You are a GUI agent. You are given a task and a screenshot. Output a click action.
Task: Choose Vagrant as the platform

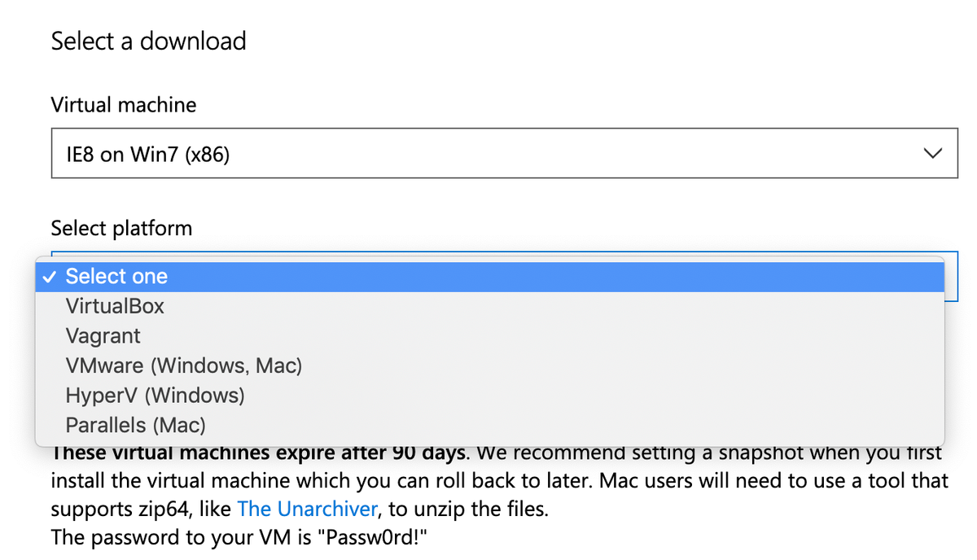(103, 335)
